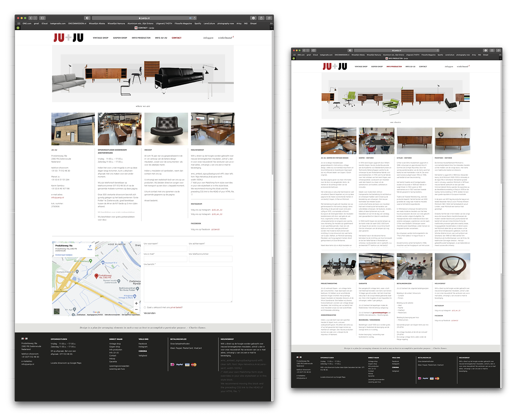The width and height of the screenshot is (513, 420).
Task: Click the scrollbar in the CONTACT window
Action: (x=273, y=103)
